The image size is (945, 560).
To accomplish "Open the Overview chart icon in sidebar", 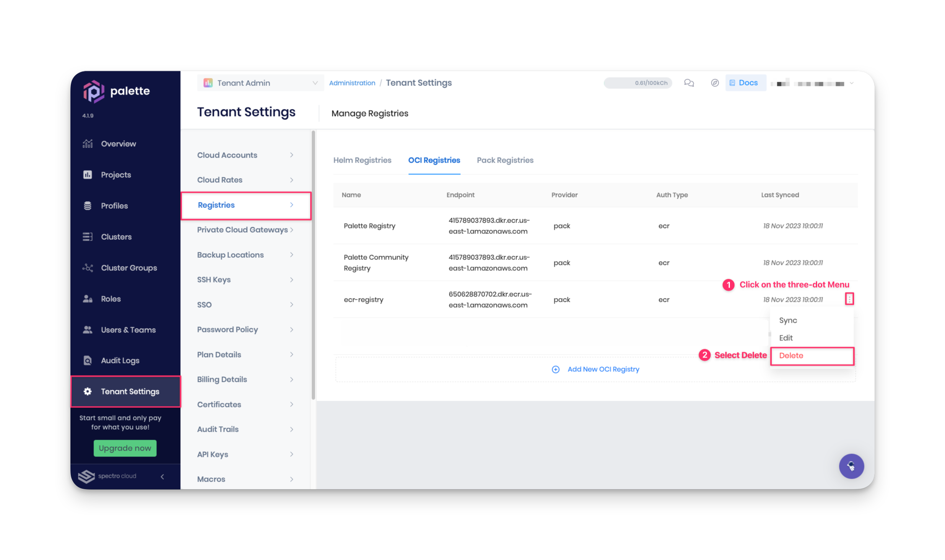I will click(88, 144).
